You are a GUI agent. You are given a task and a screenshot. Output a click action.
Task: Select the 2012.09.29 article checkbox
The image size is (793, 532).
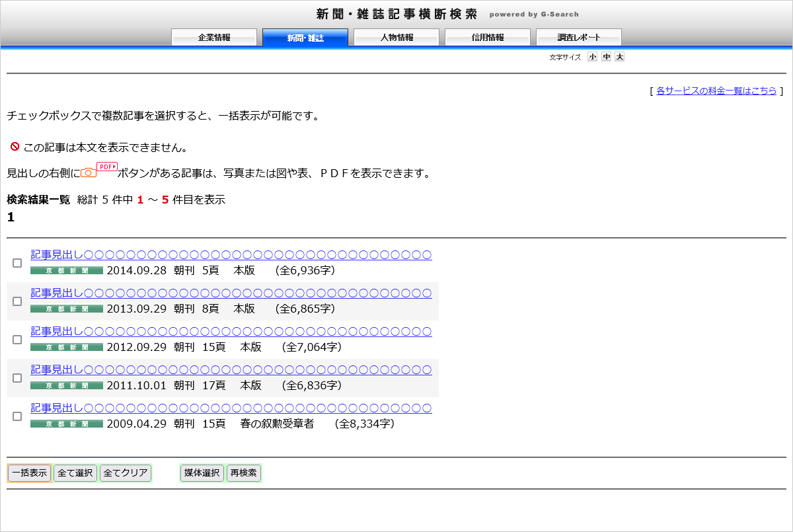tap(17, 340)
